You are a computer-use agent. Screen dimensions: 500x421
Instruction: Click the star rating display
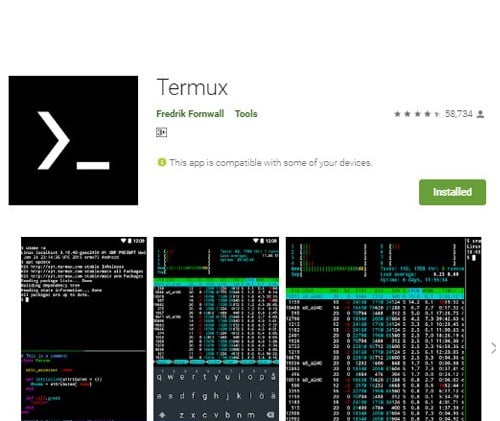[x=417, y=114]
